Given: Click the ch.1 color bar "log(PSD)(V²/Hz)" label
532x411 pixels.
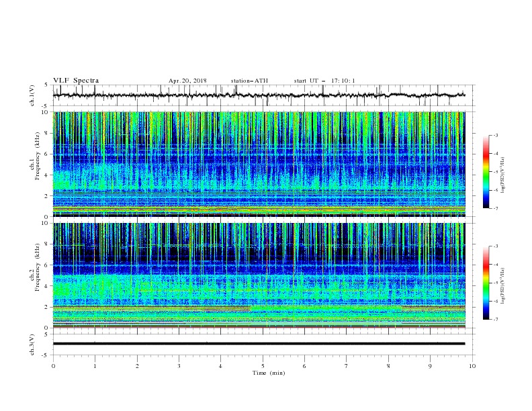Looking at the screenshot, I should 503,175.
